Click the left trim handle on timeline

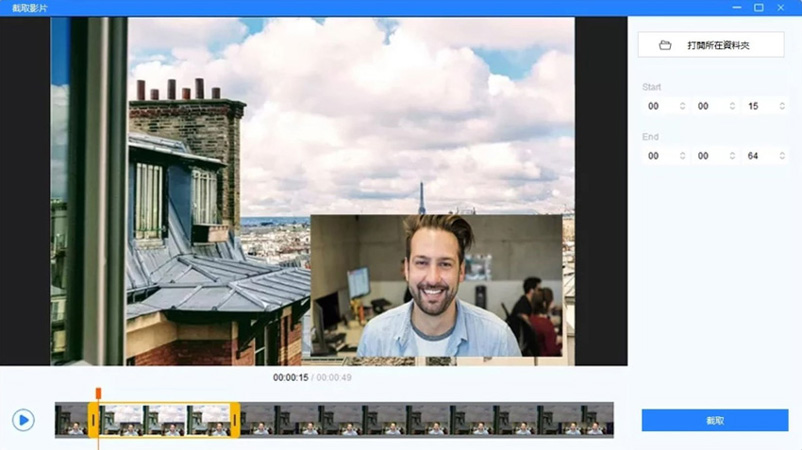(x=94, y=420)
